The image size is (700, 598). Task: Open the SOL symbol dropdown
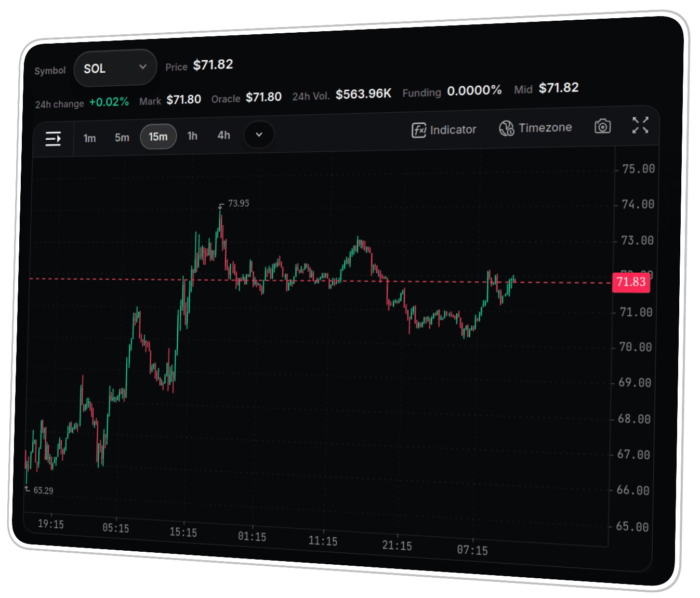115,68
